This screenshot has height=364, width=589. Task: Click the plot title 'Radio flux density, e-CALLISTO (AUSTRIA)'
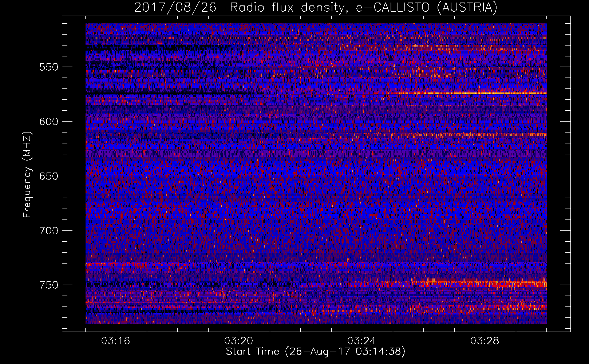coord(363,7)
